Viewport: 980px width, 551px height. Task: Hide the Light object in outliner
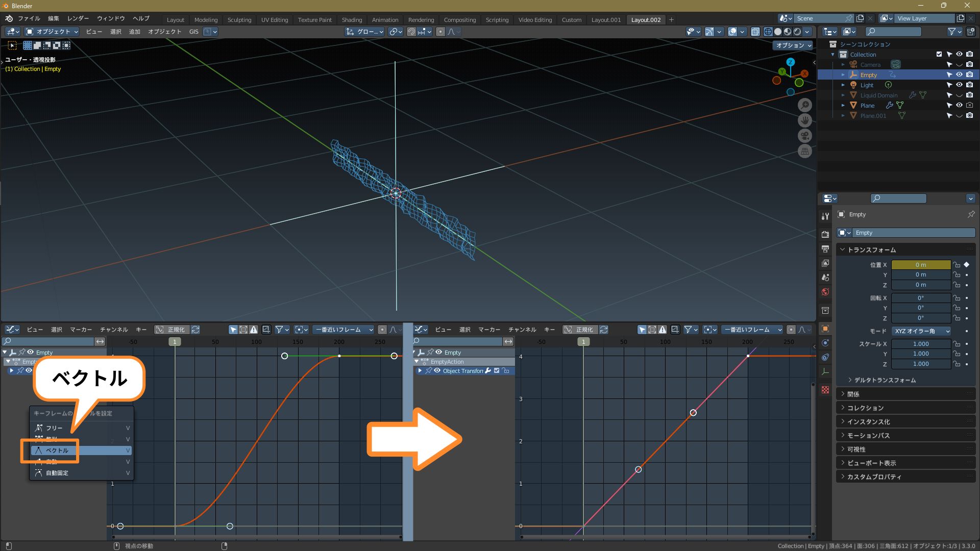pos(959,85)
